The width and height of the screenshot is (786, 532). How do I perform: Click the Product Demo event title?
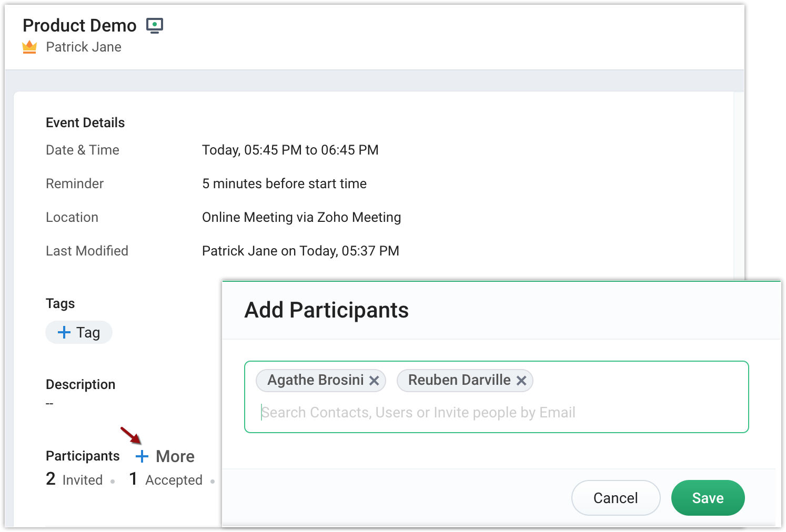(x=79, y=25)
